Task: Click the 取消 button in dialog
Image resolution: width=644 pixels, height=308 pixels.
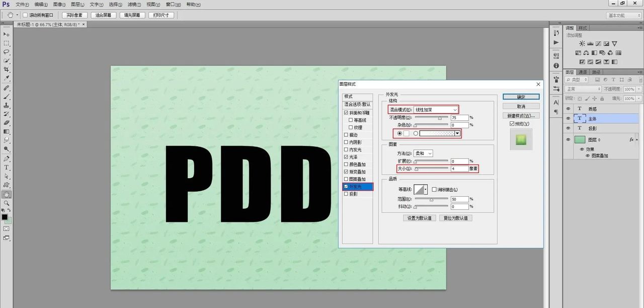Action: point(521,106)
